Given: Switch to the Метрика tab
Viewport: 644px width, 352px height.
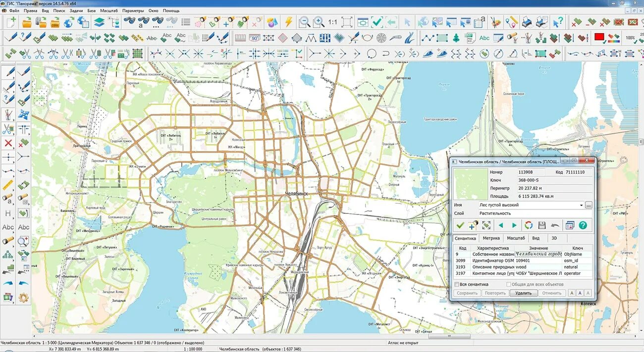Looking at the screenshot, I should click(x=491, y=238).
